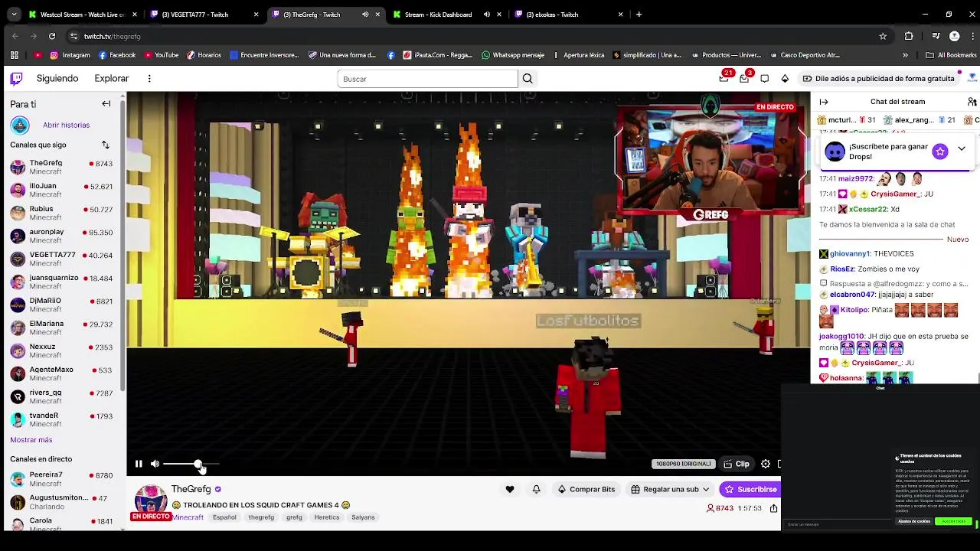This screenshot has height=551, width=980.
Task: Click the Saiyans tag
Action: tap(363, 517)
